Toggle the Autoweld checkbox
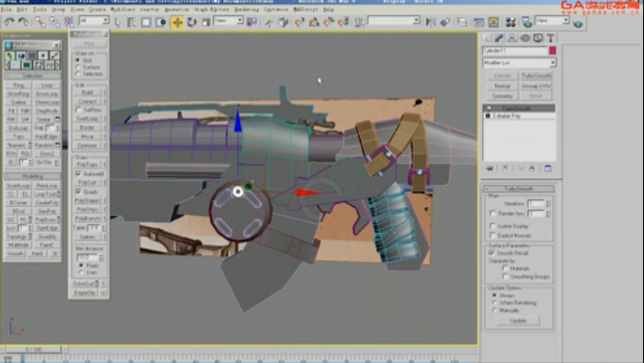Image resolution: width=644 pixels, height=363 pixels. pyautogui.click(x=78, y=174)
